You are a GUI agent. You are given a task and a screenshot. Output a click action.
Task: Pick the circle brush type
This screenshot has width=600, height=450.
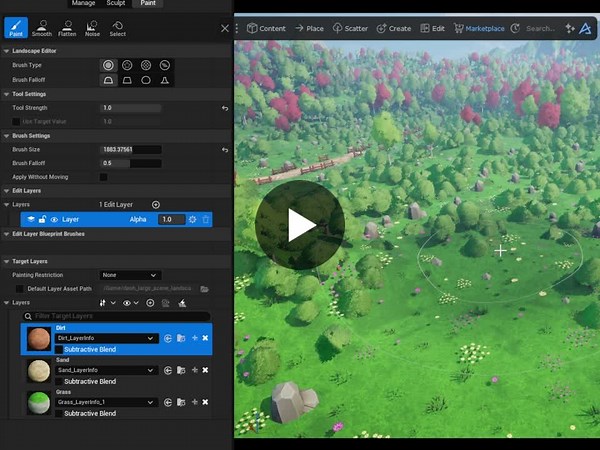pos(108,65)
